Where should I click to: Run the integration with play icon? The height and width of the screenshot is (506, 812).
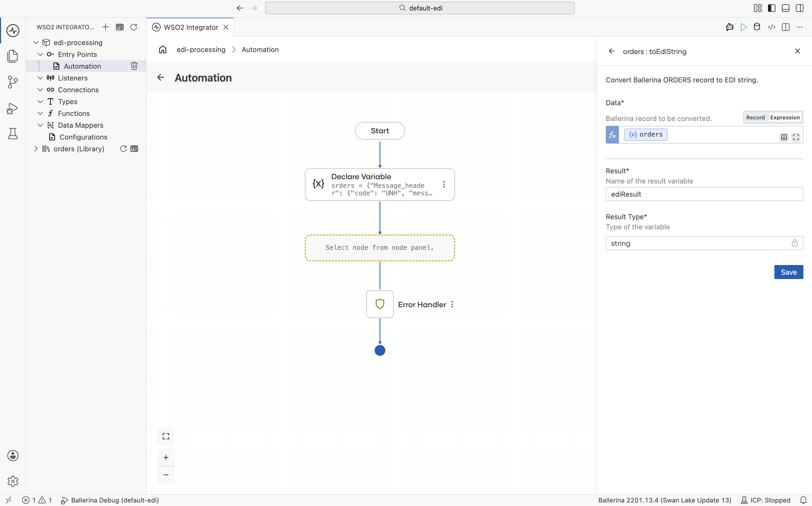(744, 27)
